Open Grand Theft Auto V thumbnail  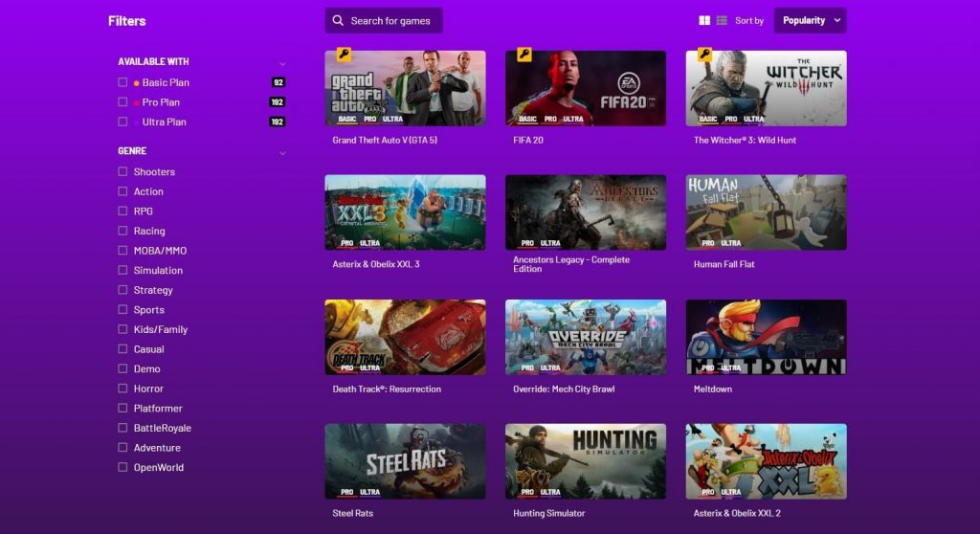click(x=405, y=88)
